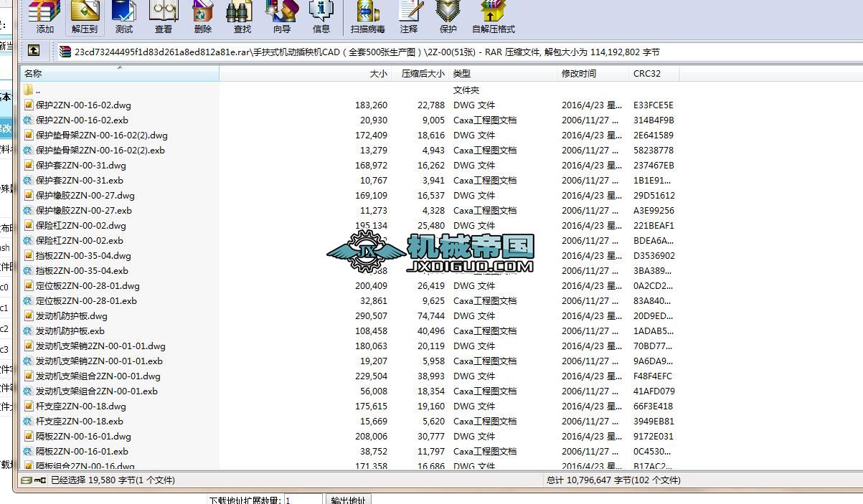
Task: Click size value 183,260 in first row
Action: pos(371,105)
